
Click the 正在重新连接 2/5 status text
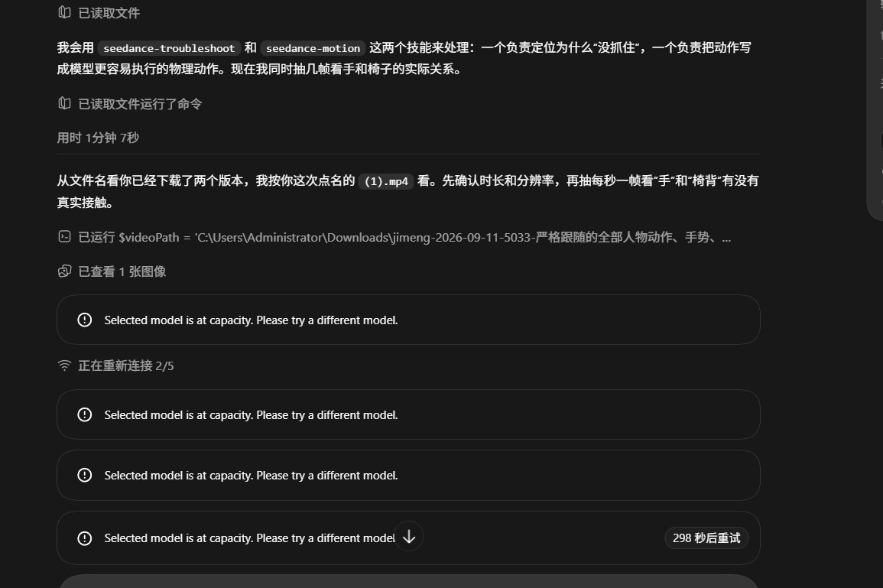(126, 366)
